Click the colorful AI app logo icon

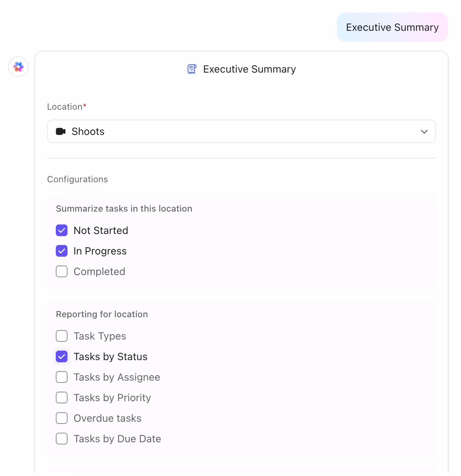pyautogui.click(x=18, y=67)
